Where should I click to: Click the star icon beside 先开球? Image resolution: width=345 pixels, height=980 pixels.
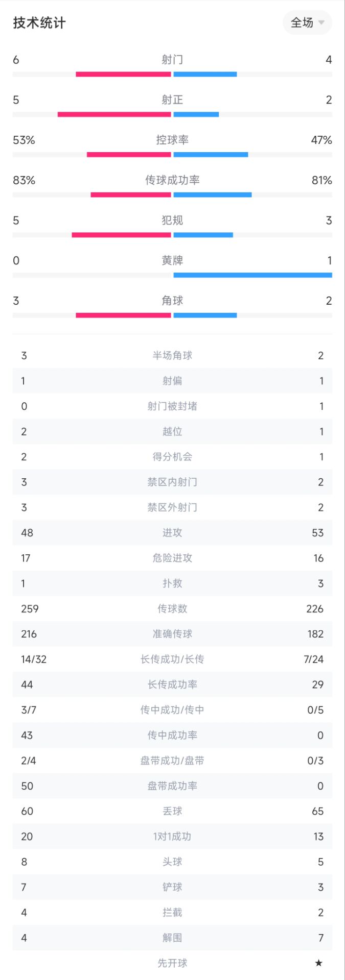coord(319,963)
